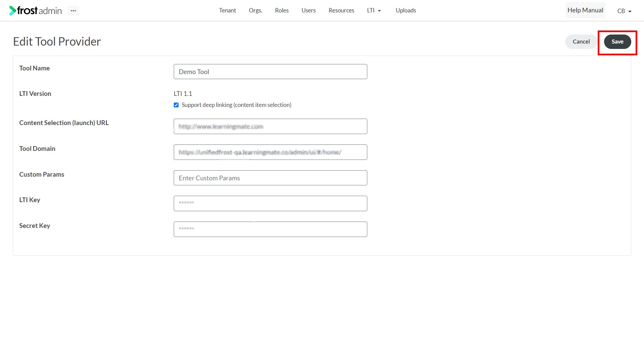Viewport: 644px width, 362px height.
Task: Focus the Content Selection launch URL field
Action: [x=270, y=126]
